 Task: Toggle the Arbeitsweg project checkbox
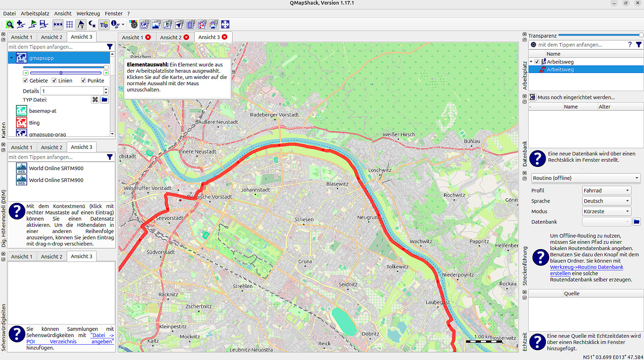click(537, 62)
